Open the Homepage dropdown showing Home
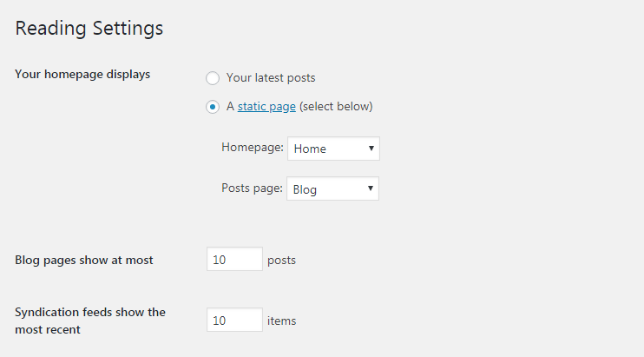The image size is (644, 357). click(333, 149)
